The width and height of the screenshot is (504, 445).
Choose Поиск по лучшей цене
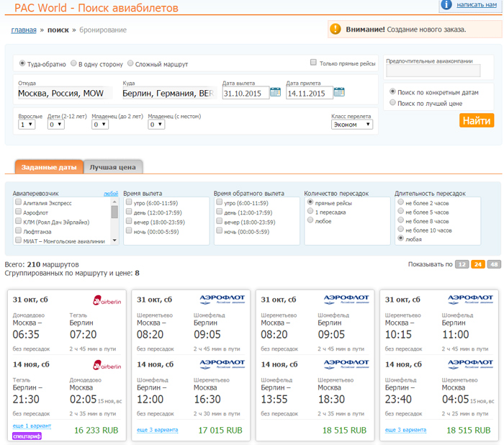[392, 102]
